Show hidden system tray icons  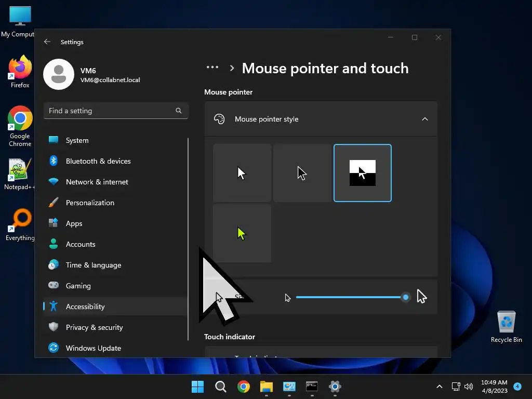coord(440,387)
